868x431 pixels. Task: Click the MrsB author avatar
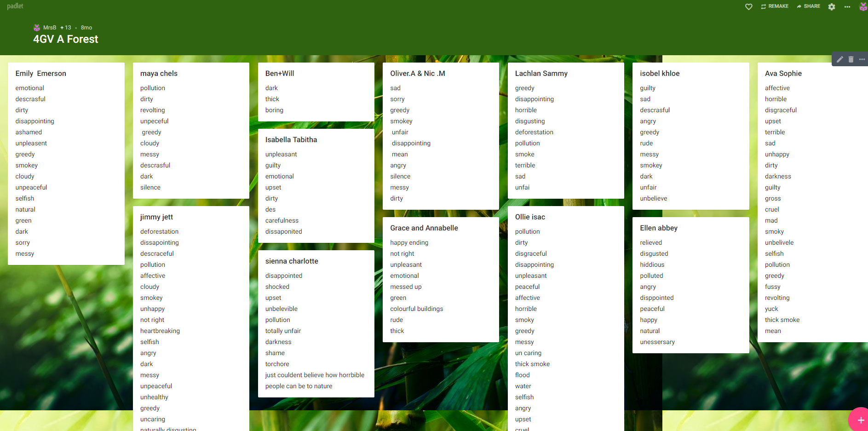[x=37, y=28]
